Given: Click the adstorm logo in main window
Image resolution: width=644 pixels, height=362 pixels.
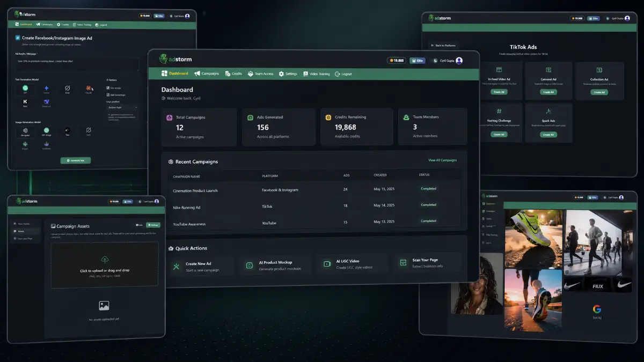Looking at the screenshot, I should point(175,59).
